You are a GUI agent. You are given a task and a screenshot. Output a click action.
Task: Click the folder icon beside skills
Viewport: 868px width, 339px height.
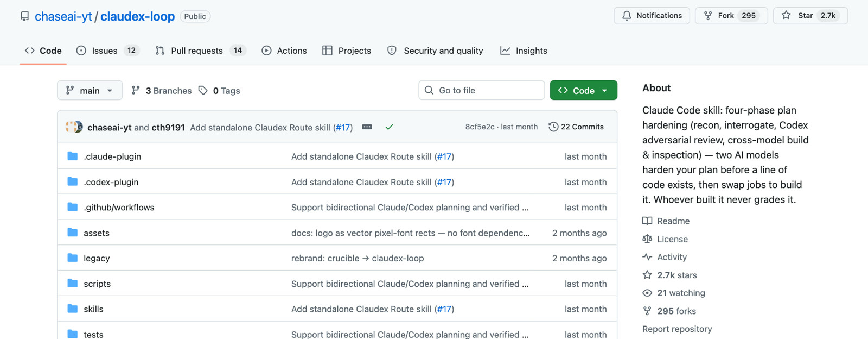(73, 309)
